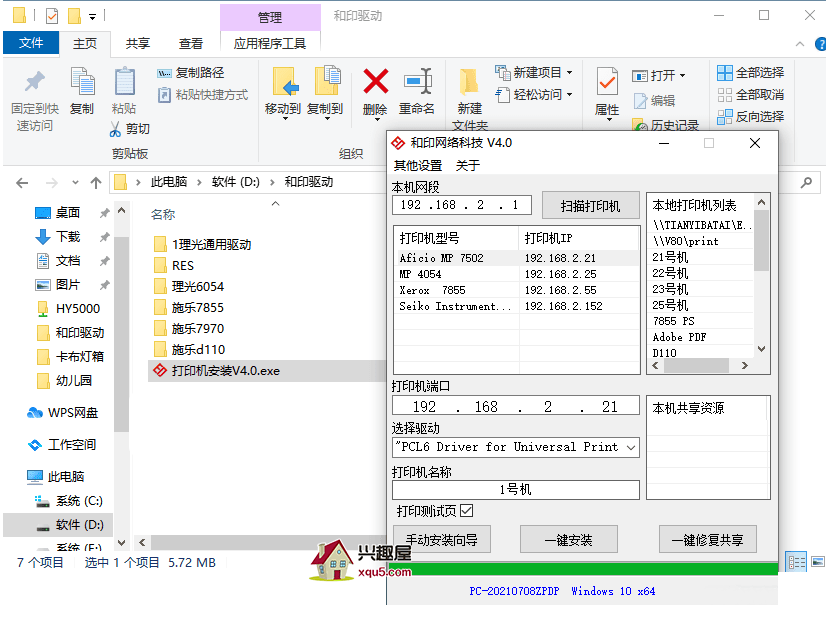The height and width of the screenshot is (633, 826).
Task: Collapse the ribbon chevron
Action: pos(800,44)
